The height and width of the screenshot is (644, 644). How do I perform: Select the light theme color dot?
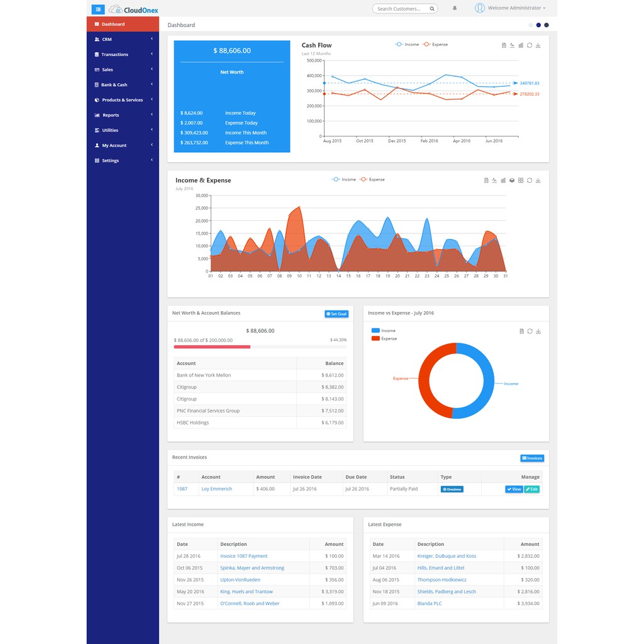point(531,25)
